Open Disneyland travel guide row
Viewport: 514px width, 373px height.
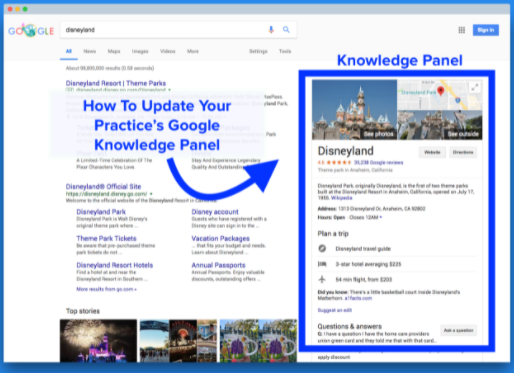click(397, 248)
